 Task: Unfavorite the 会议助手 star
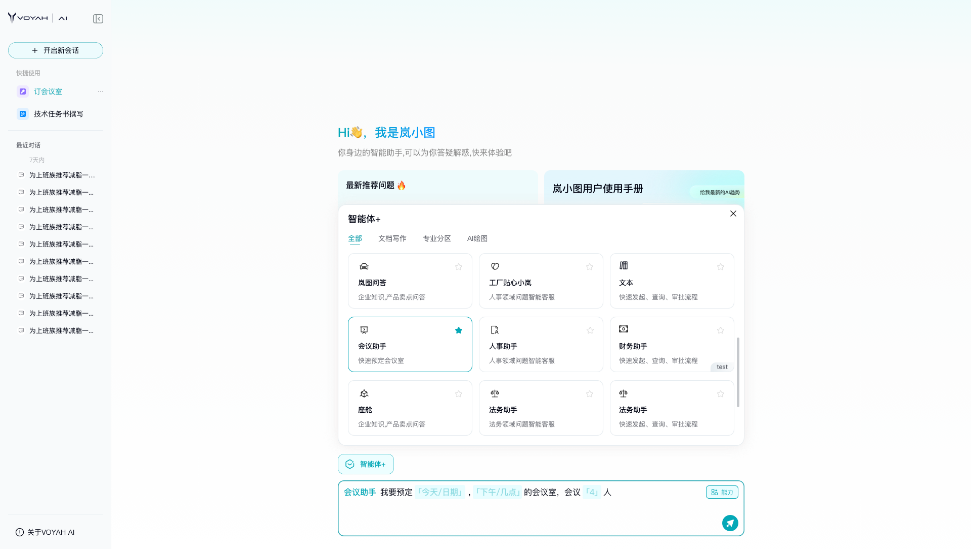click(458, 330)
